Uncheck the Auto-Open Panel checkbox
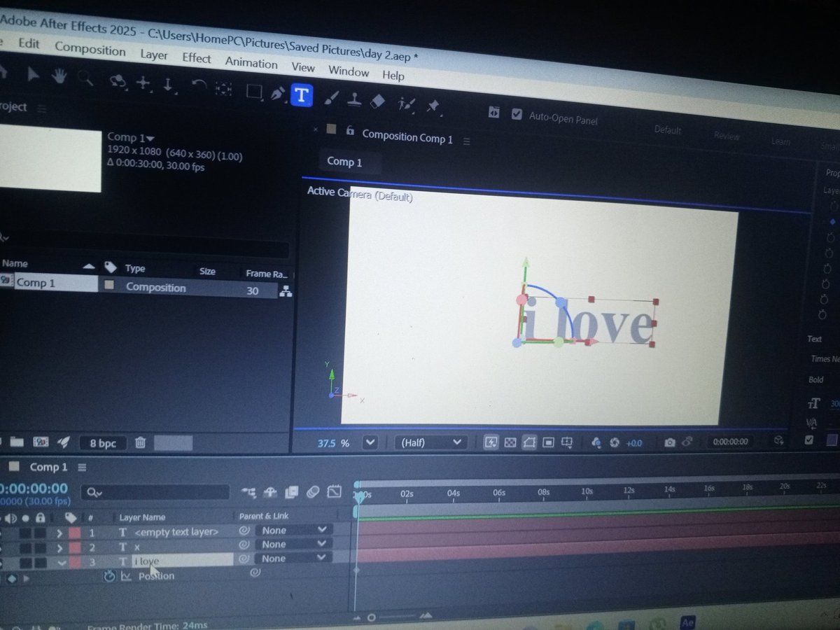 tap(517, 114)
